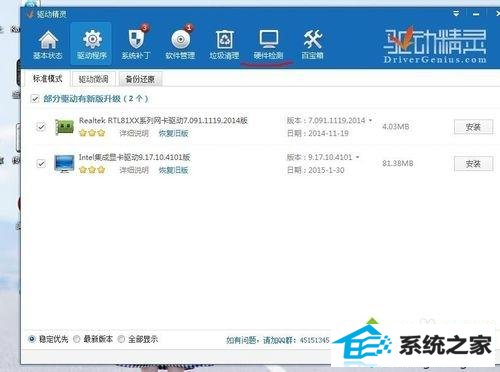Screen dimensions: 500x372
Task: Open 详细说明 for Realtek driver
Action: point(134,134)
